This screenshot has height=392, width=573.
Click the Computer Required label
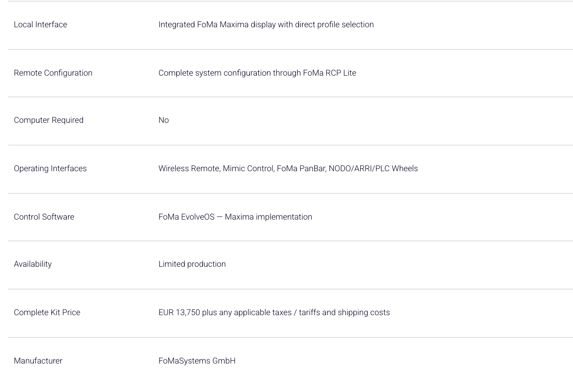(48, 120)
